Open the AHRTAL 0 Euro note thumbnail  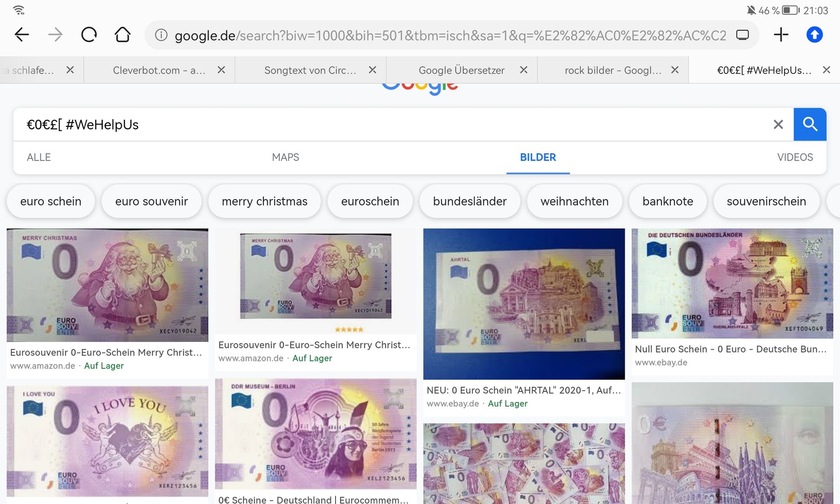click(x=524, y=304)
